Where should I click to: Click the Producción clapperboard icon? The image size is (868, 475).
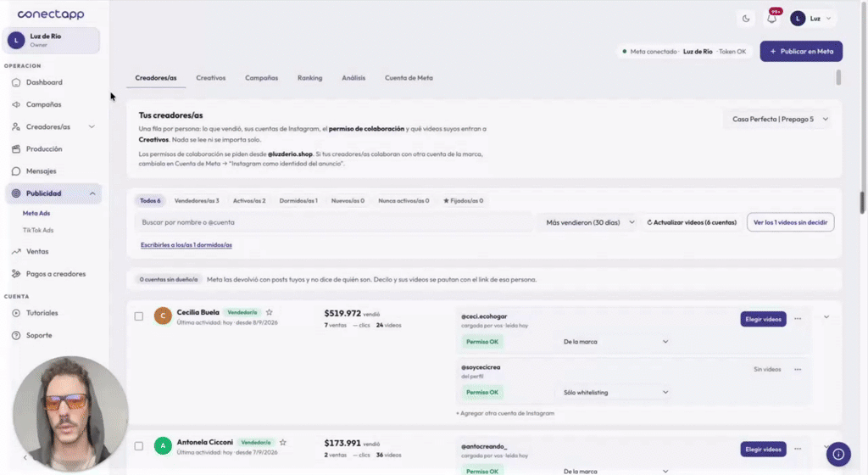(16, 149)
